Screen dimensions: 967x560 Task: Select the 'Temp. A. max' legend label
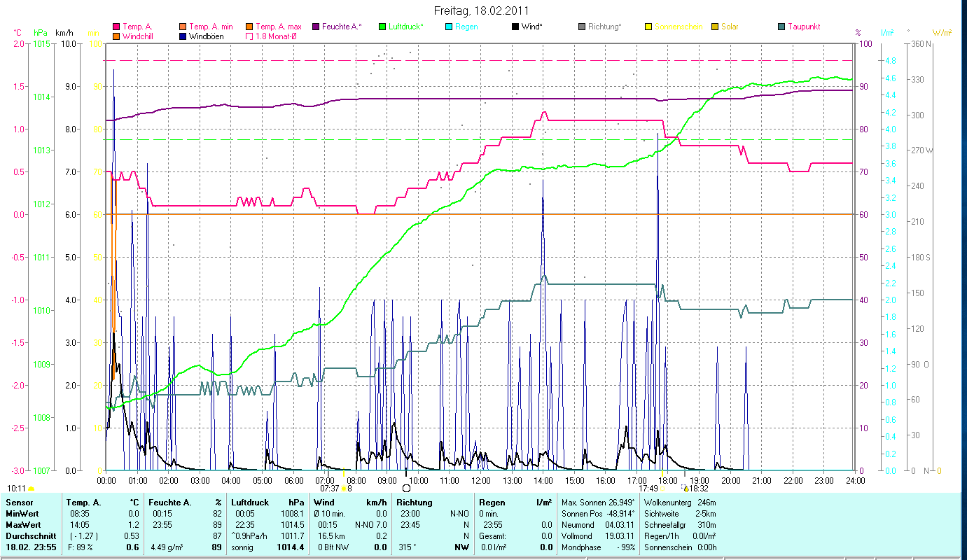(279, 27)
